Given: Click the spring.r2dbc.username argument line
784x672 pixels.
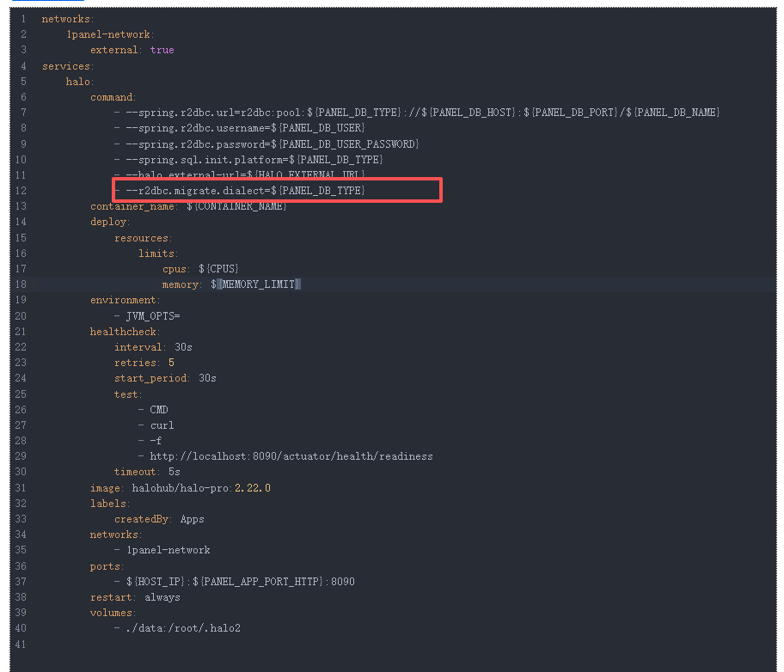Looking at the screenshot, I should pos(245,128).
